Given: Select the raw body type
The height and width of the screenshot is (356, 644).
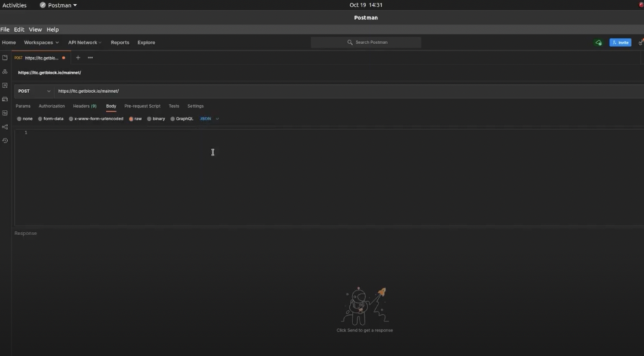Looking at the screenshot, I should click(x=135, y=119).
